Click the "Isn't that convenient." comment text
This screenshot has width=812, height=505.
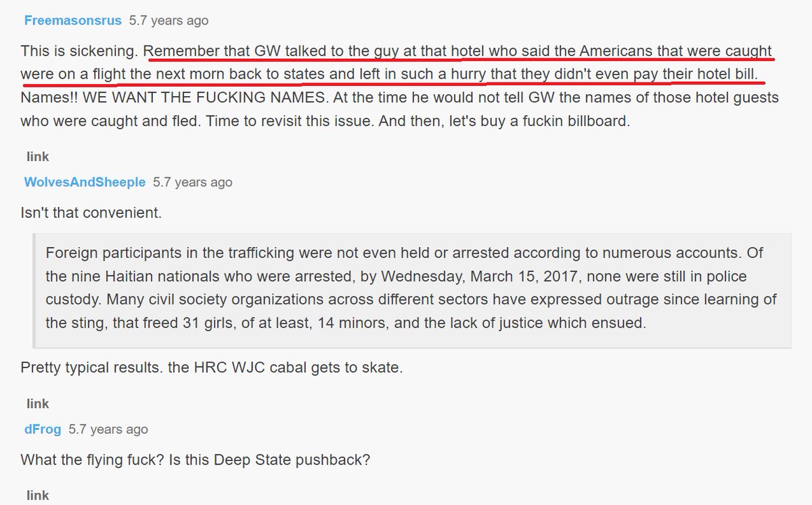91,213
